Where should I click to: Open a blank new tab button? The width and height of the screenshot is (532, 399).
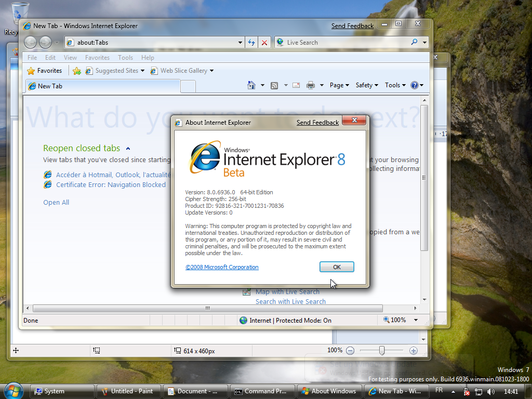(188, 87)
